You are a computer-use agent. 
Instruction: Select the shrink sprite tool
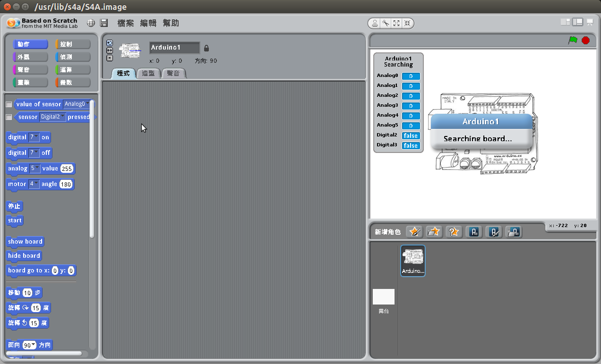click(x=408, y=23)
